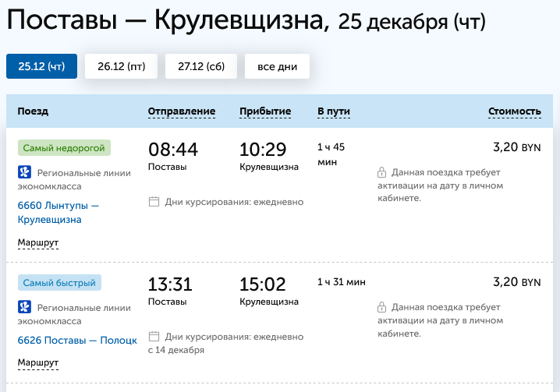The width and height of the screenshot is (560, 392).
Task: Click the 'Самый быстрый' blue badge
Action: coord(61,282)
